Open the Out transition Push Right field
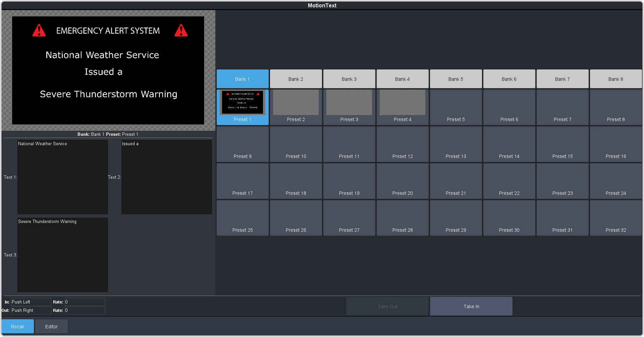 [x=31, y=311]
